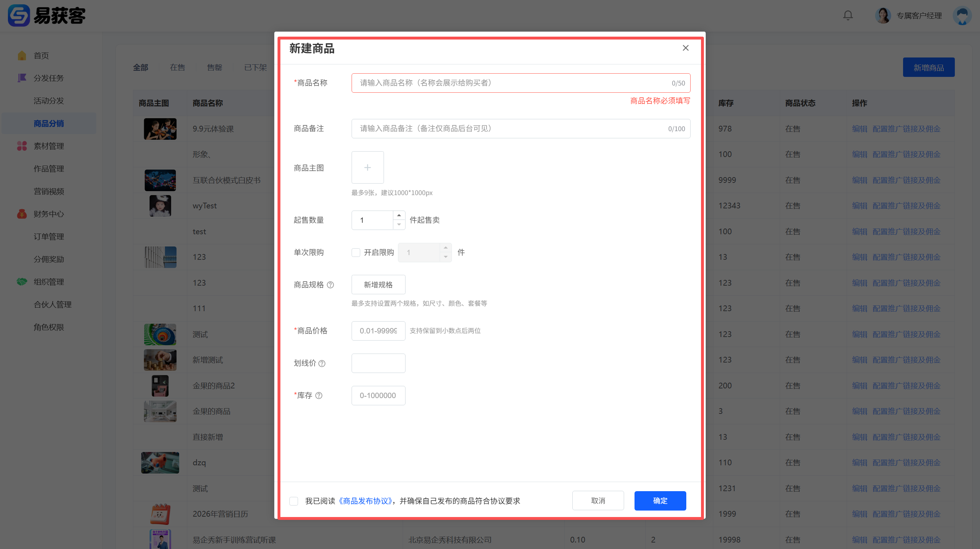Enable the 开启限购 checkbox

point(356,253)
